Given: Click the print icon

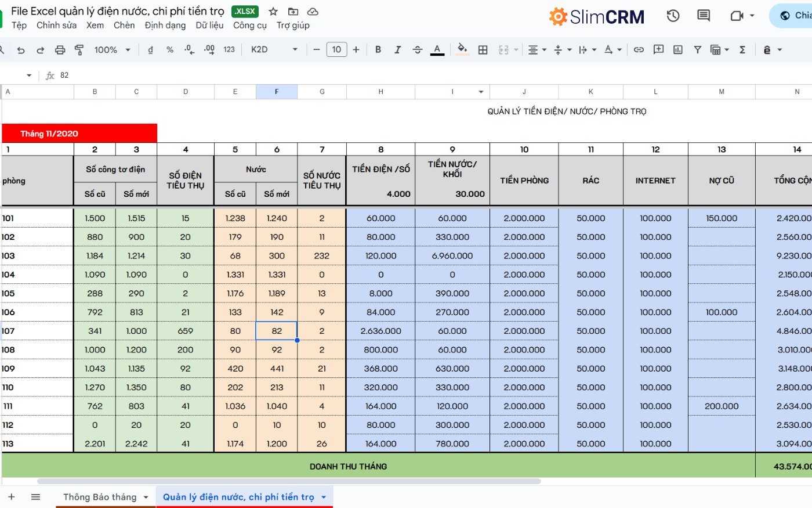Looking at the screenshot, I should click(60, 49).
